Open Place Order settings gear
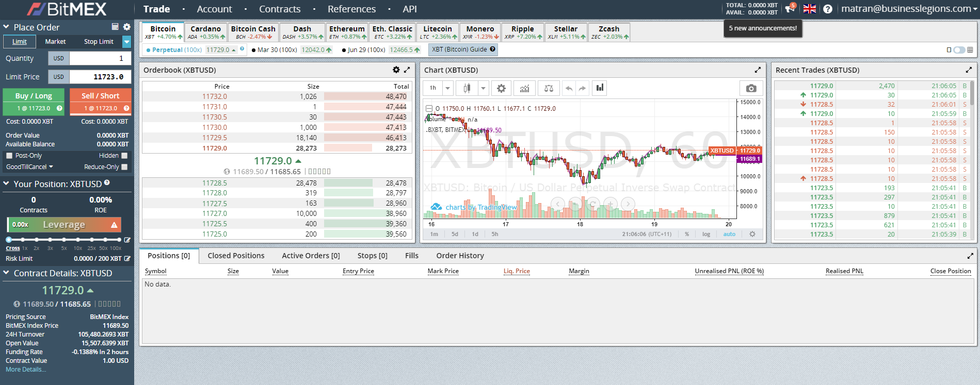This screenshot has width=980, height=385. 127,27
